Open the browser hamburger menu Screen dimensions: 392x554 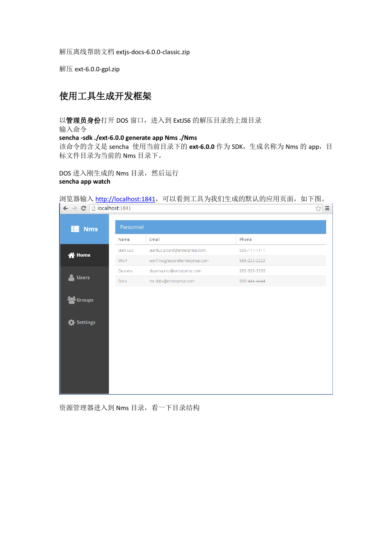(327, 208)
